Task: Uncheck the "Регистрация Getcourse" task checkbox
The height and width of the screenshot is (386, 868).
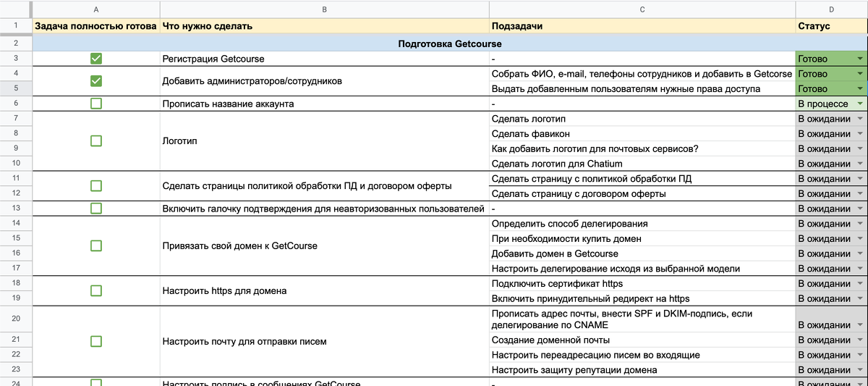Action: (96, 59)
